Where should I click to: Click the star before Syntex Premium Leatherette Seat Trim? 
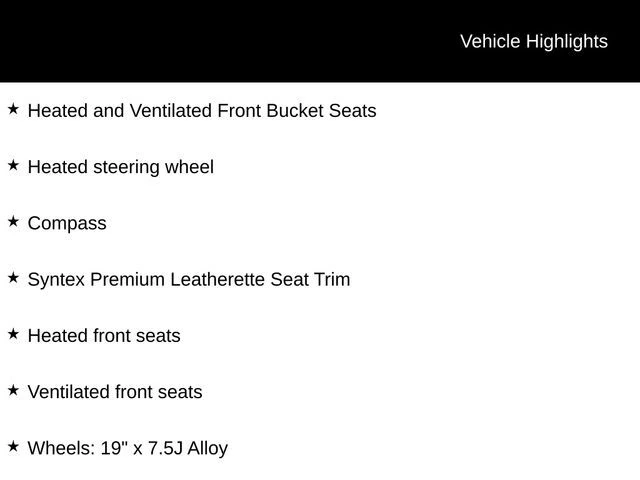pos(13,277)
